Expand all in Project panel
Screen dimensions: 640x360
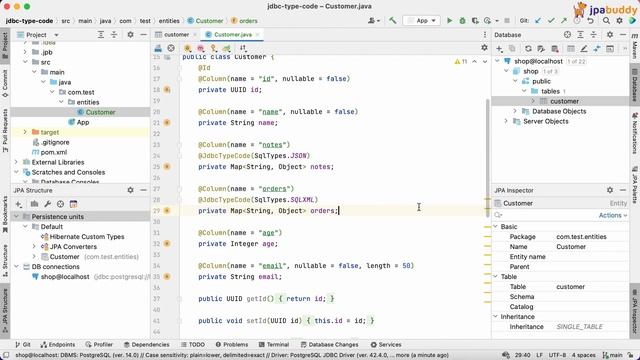click(x=101, y=35)
